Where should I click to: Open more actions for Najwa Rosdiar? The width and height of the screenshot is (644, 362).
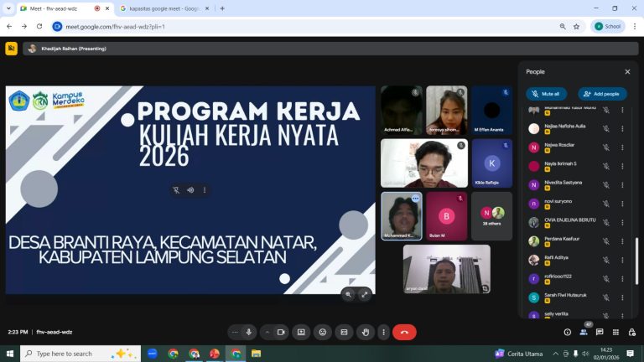pos(622,147)
